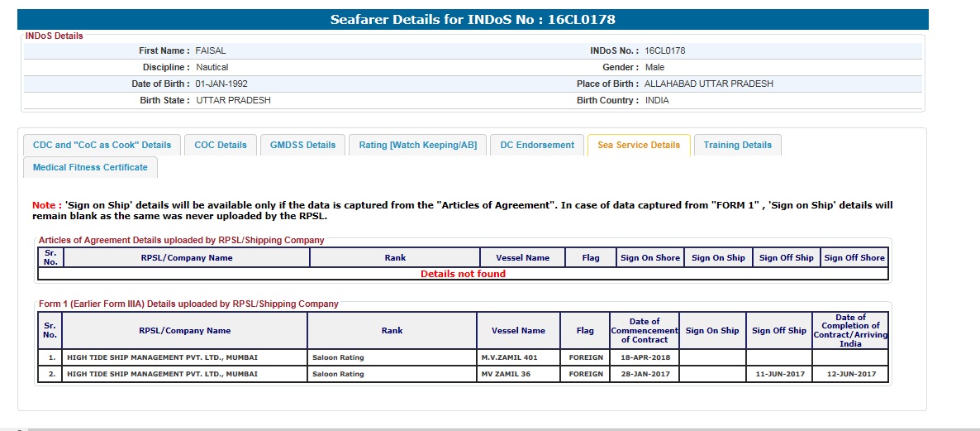Select the 28-JAN-2017 contract commencement date

(644, 374)
